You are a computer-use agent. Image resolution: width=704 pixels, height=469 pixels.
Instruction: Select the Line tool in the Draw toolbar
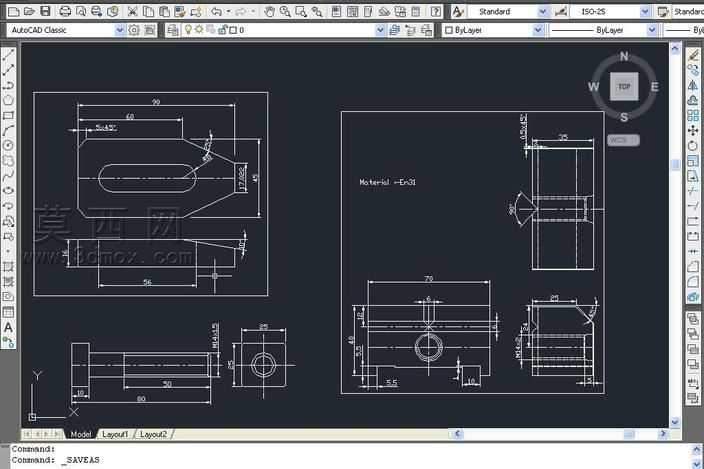pyautogui.click(x=8, y=55)
